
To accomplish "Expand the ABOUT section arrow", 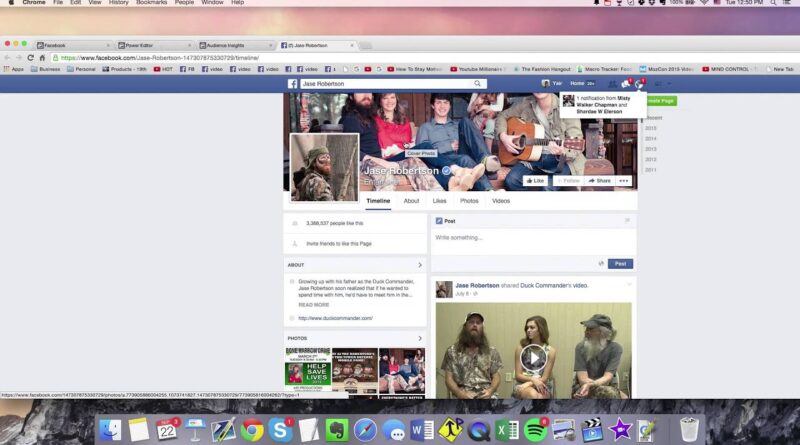I will [420, 265].
